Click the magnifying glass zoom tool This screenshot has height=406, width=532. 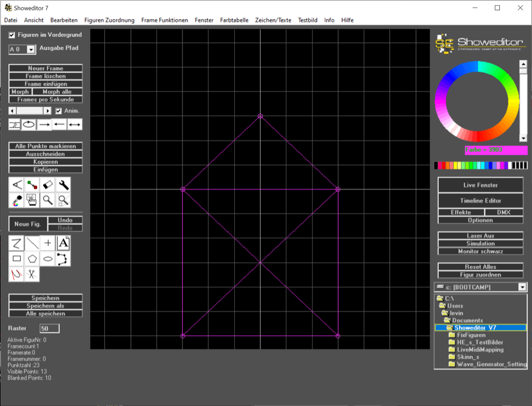point(48,200)
